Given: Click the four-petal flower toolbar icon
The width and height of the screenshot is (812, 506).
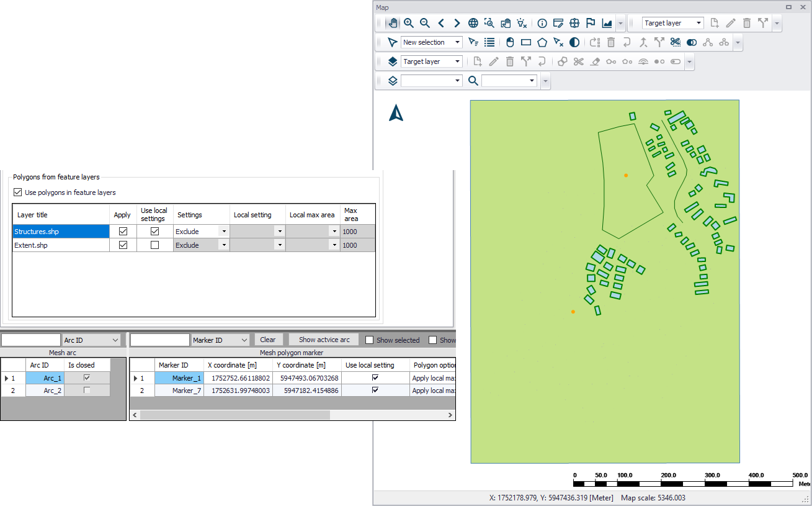Looking at the screenshot, I should (x=574, y=23).
